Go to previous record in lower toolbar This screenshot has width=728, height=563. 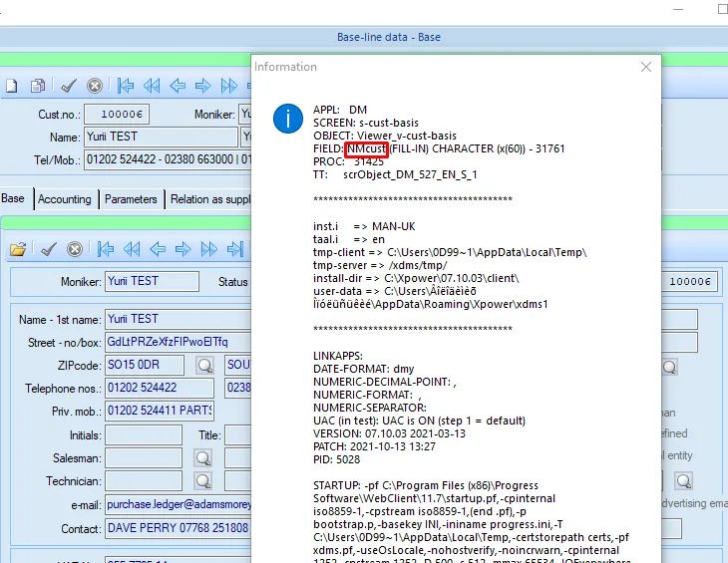point(158,249)
